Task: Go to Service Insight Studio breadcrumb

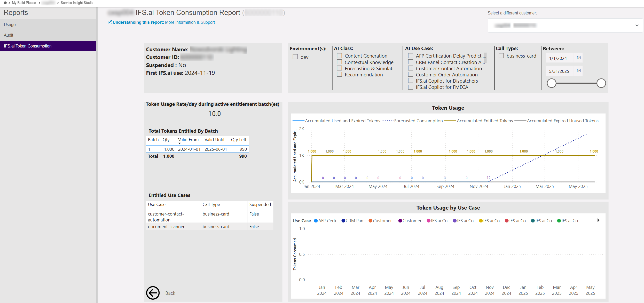Action: pyautogui.click(x=77, y=3)
